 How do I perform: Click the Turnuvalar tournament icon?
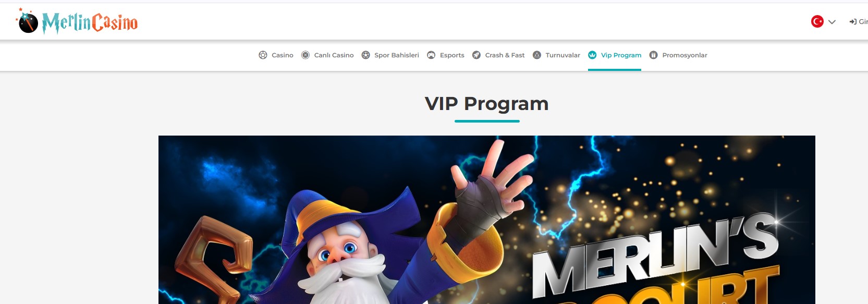click(537, 55)
